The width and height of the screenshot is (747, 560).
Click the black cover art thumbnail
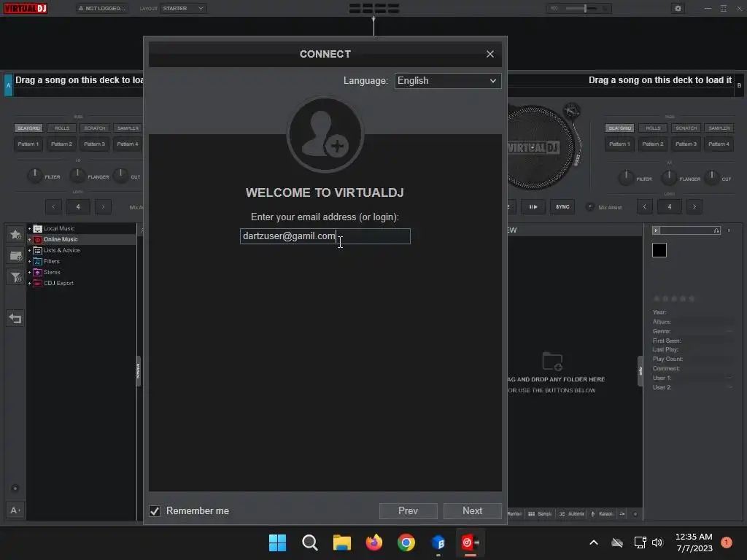pyautogui.click(x=659, y=250)
